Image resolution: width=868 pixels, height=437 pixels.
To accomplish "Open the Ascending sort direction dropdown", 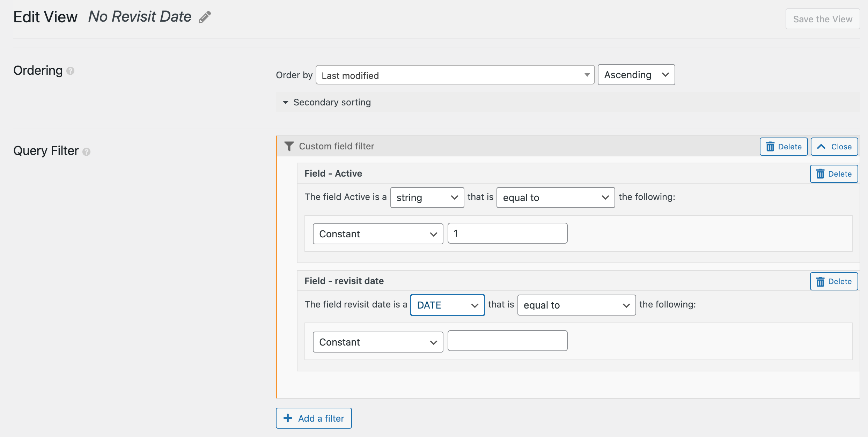I will 636,75.
